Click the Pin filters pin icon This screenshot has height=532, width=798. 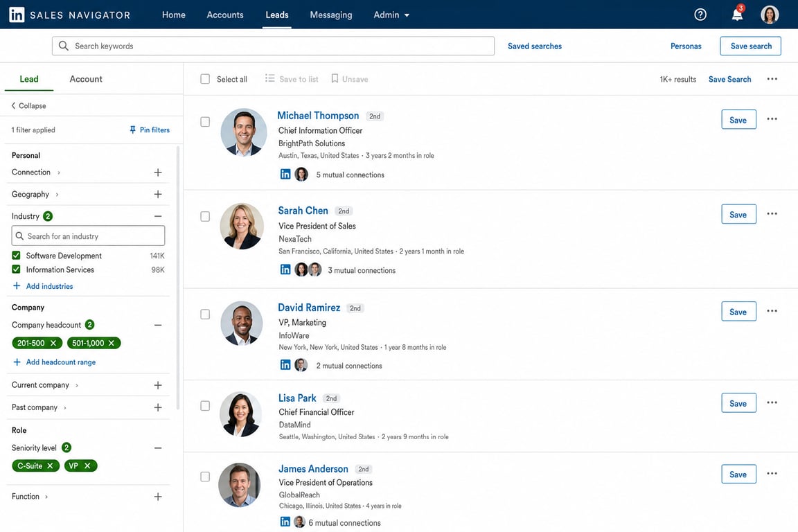[x=133, y=130]
